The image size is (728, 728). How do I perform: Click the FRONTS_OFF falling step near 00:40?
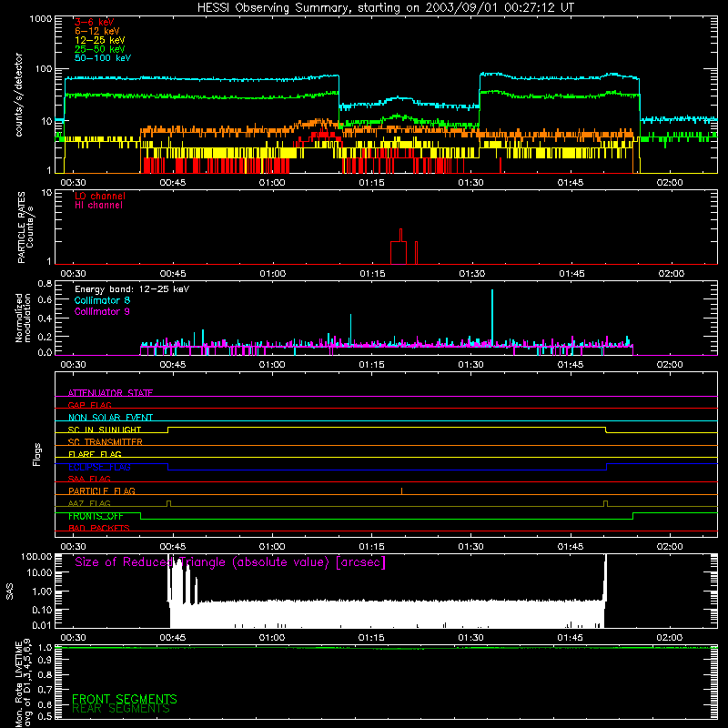coord(141,516)
